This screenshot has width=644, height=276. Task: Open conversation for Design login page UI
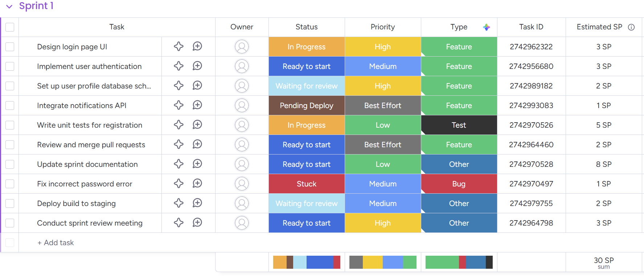point(197,46)
